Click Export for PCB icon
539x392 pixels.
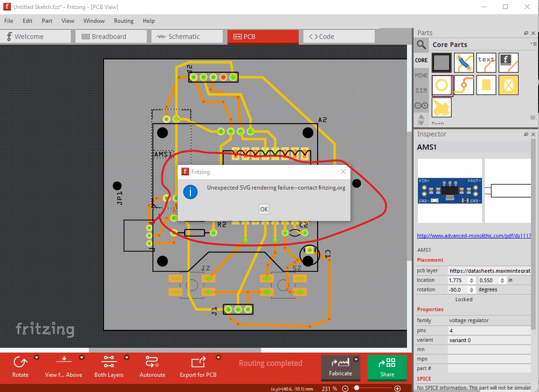(x=198, y=362)
